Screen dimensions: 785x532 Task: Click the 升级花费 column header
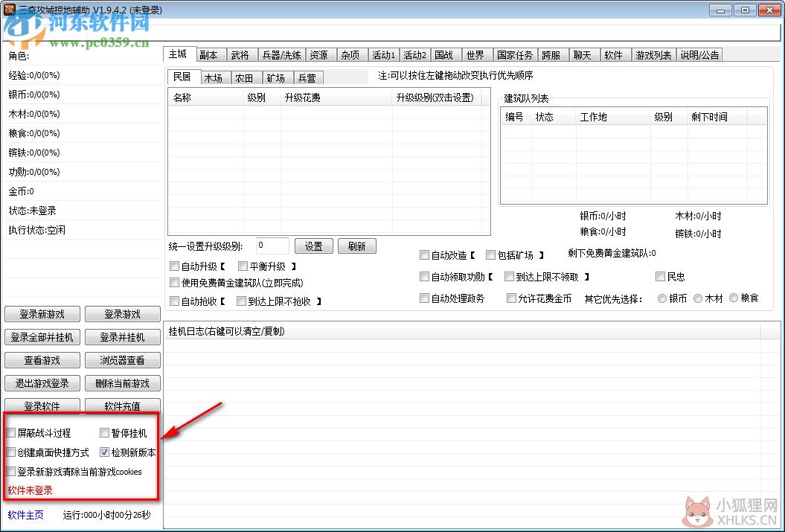[336, 97]
